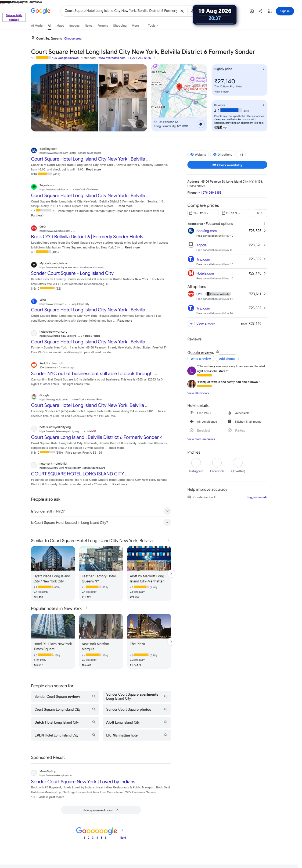The width and height of the screenshot is (302, 868).
Task: Select check-out date Fri, 13 Nov
Action: pyautogui.click(x=235, y=213)
